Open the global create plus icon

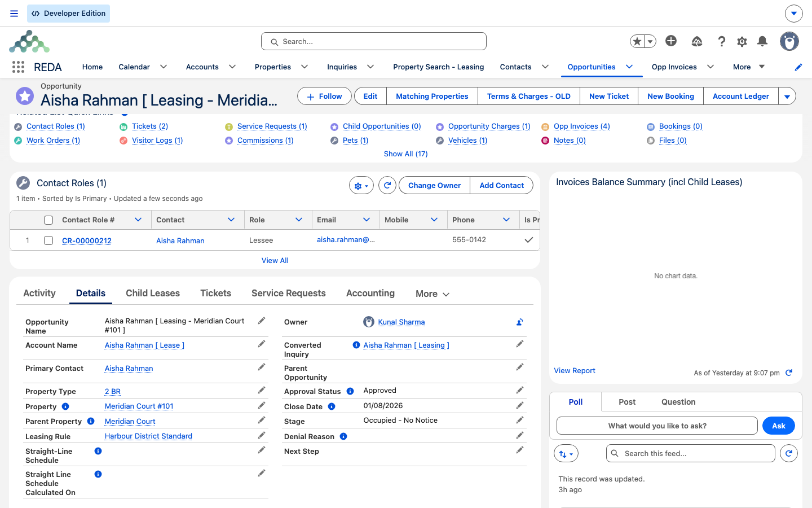[671, 41]
